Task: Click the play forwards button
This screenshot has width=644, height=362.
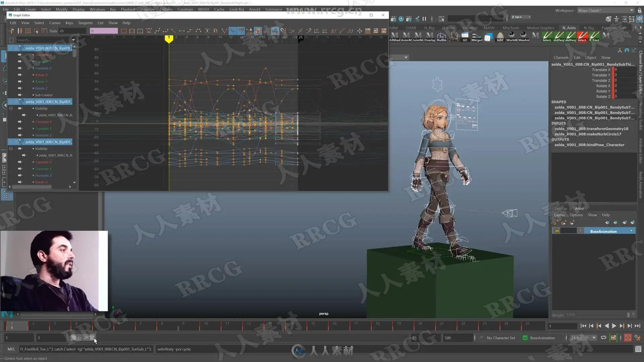Action: click(x=614, y=326)
